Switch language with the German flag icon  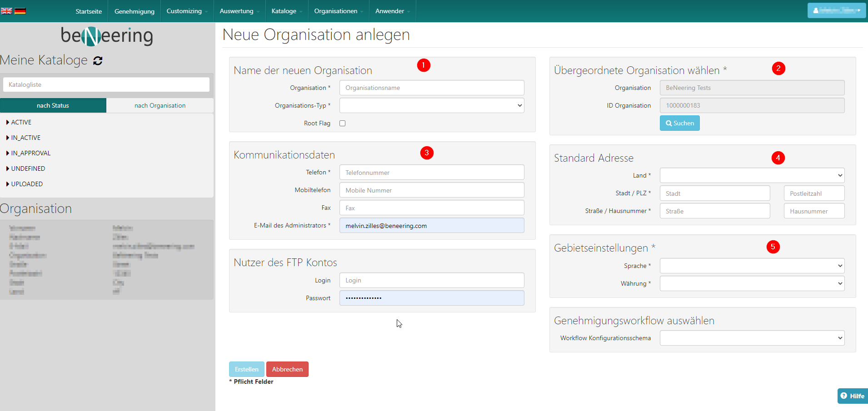(x=20, y=11)
